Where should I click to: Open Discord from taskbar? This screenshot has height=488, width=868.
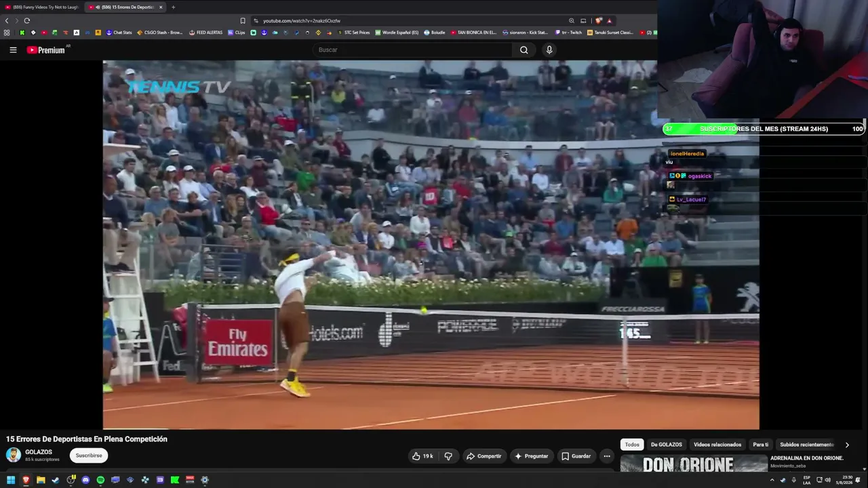[x=85, y=480]
